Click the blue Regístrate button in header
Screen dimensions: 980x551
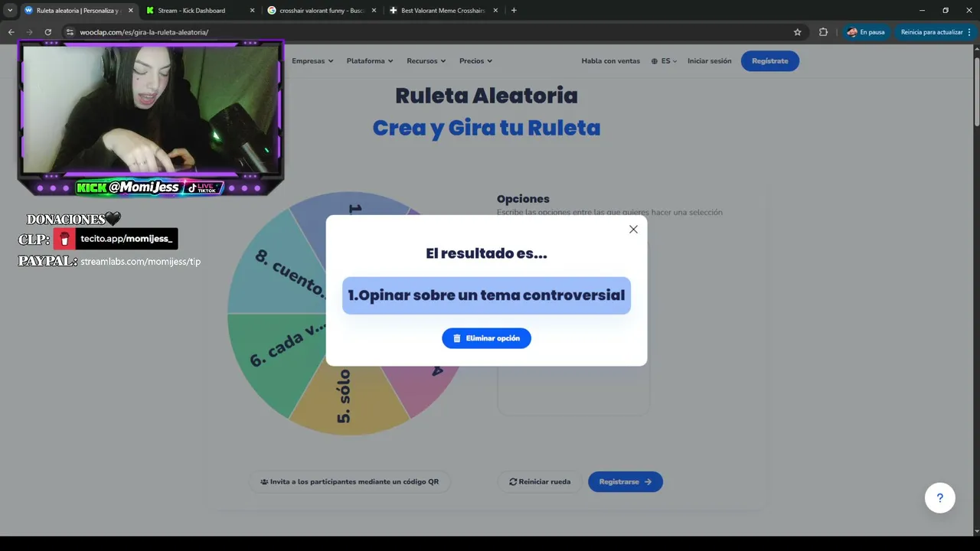coord(769,61)
